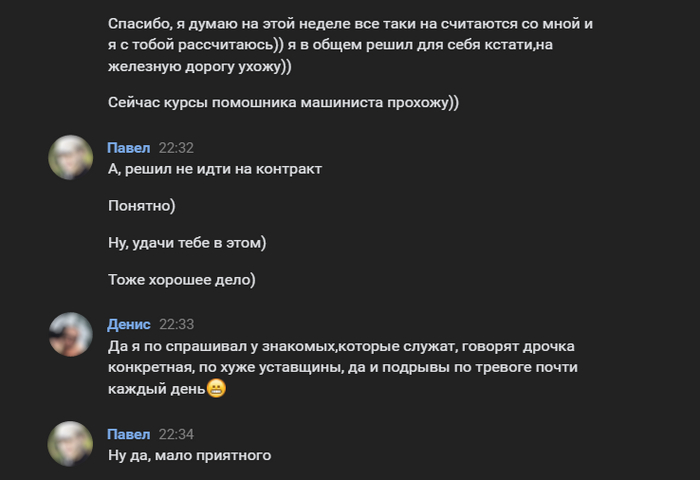Viewport: 700px width, 480px height.
Task: Select message "А, решил не идти на контракт"
Action: [x=215, y=169]
